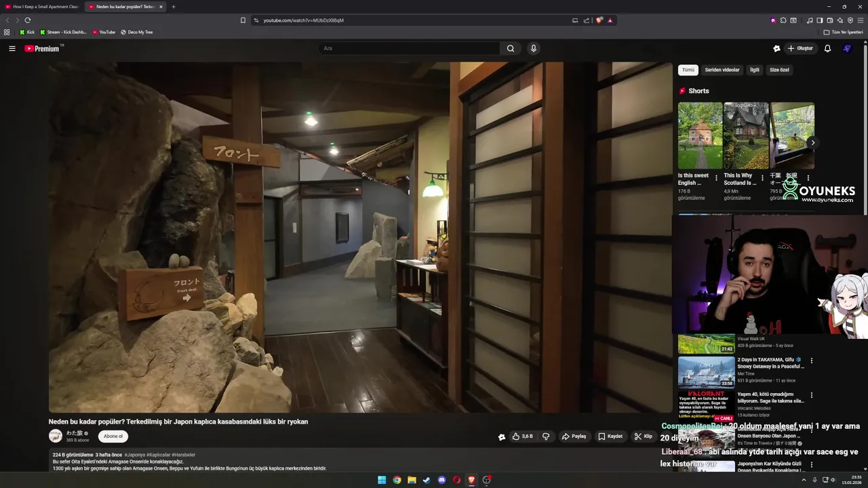Click the Klip scissors button

point(643,436)
